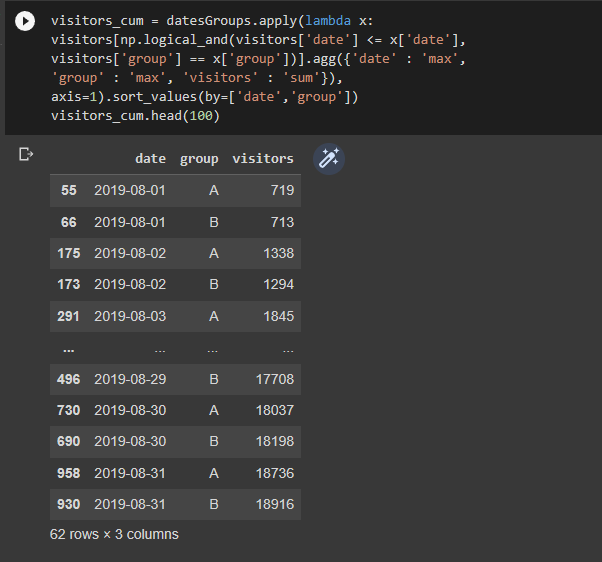Select the group column header
Image resolution: width=602 pixels, height=562 pixels.
[199, 159]
